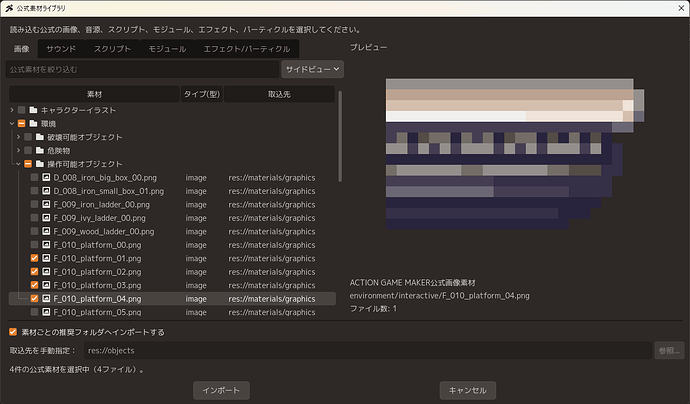Switch to the 画像 tab
The width and height of the screenshot is (690, 404).
[22, 49]
